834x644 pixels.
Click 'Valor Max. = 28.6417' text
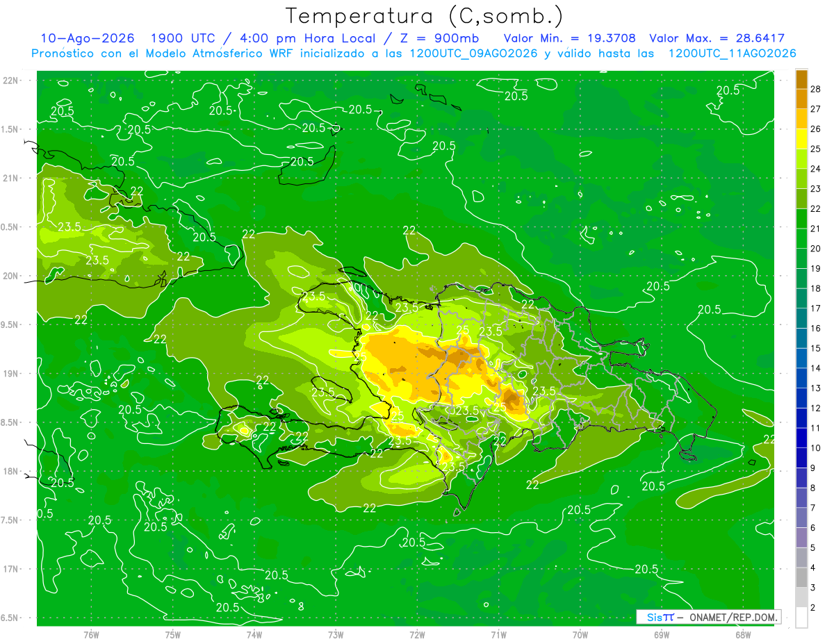(x=717, y=38)
